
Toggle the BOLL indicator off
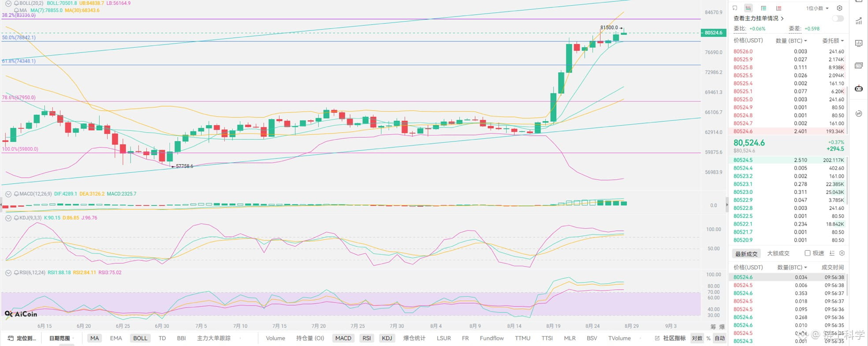[x=140, y=339]
